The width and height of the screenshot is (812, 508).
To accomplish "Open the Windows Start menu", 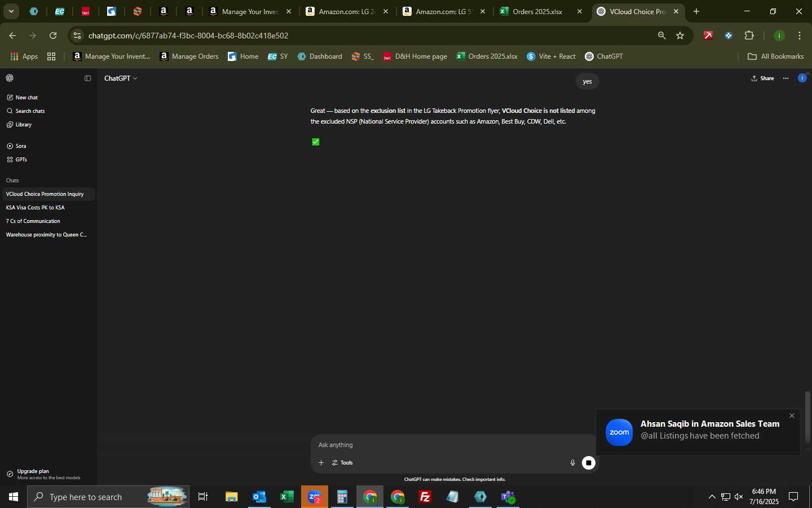I will click(x=14, y=497).
